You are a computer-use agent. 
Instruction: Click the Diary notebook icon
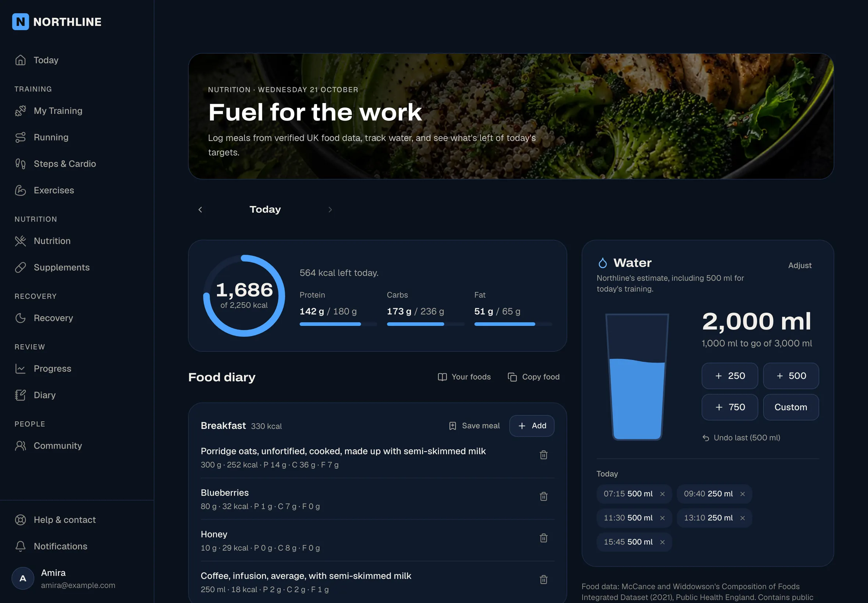20,395
